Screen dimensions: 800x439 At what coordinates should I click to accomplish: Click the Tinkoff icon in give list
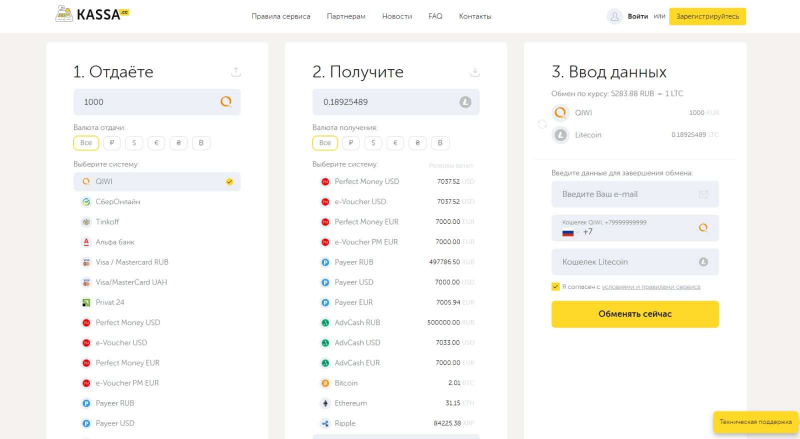click(86, 222)
